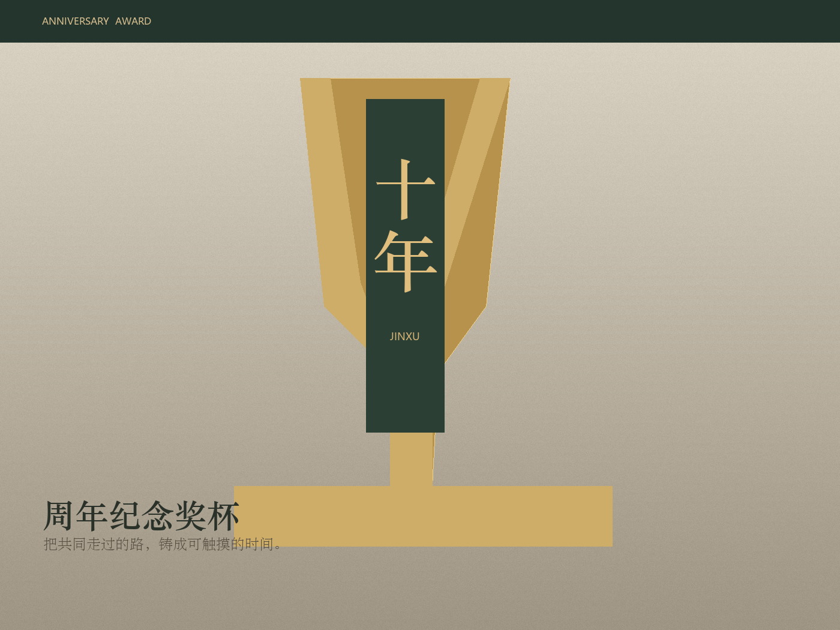Click the '年' character on the plaque

tap(406, 261)
